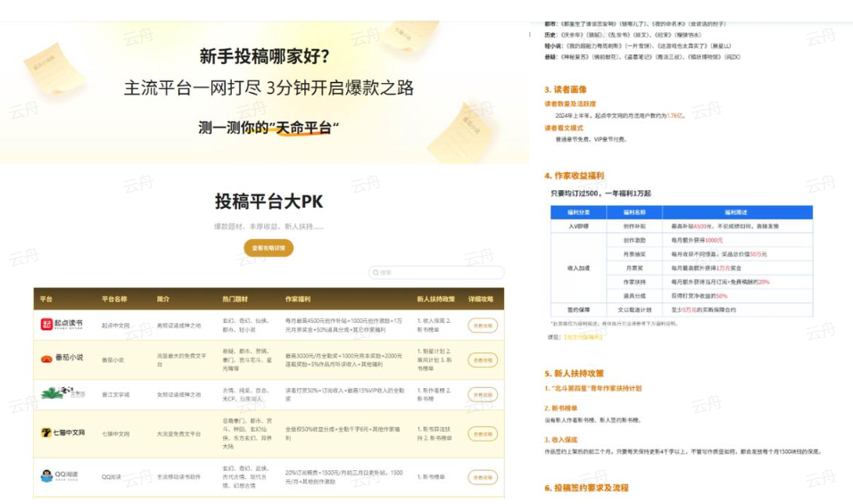The height and width of the screenshot is (504, 853).
Task: Click the 测一测你的"天命平台" banner text
Action: pos(269,128)
